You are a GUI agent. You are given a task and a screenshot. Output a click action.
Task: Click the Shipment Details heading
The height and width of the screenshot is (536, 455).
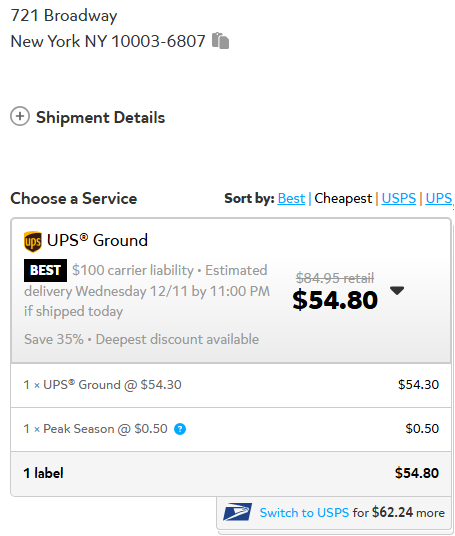click(x=101, y=117)
